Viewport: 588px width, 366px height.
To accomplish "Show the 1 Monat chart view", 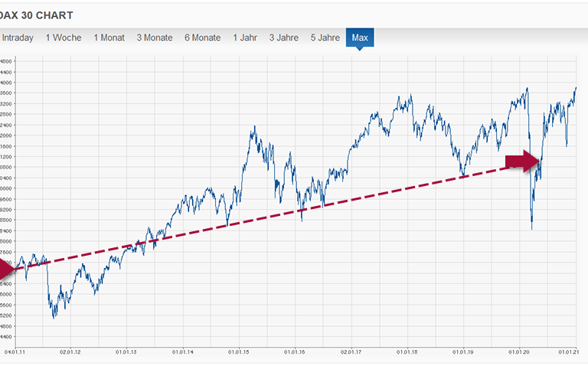I will pos(109,38).
